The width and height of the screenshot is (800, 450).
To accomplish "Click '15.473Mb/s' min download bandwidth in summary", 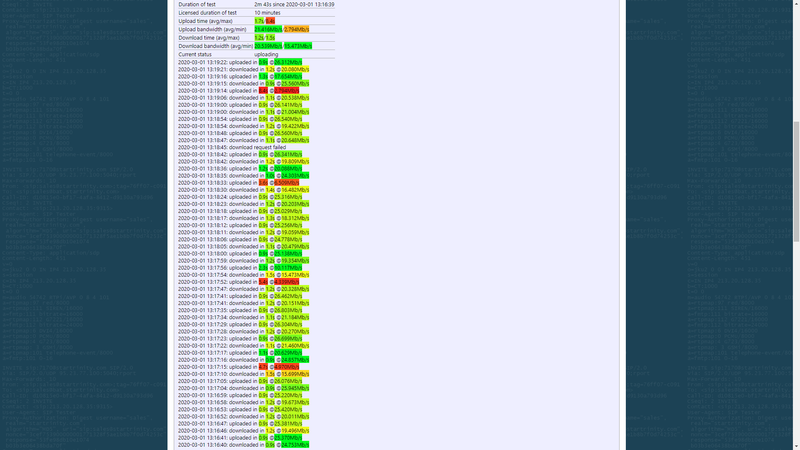I will point(298,46).
